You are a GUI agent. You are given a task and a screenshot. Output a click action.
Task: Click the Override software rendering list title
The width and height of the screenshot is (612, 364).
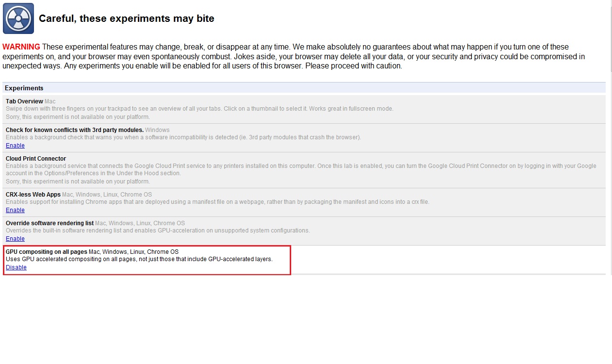click(50, 223)
